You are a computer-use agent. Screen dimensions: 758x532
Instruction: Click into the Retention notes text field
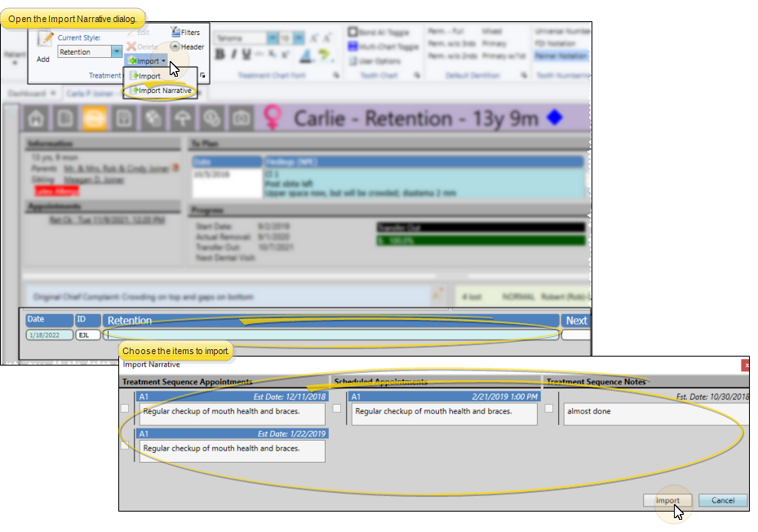pyautogui.click(x=330, y=335)
